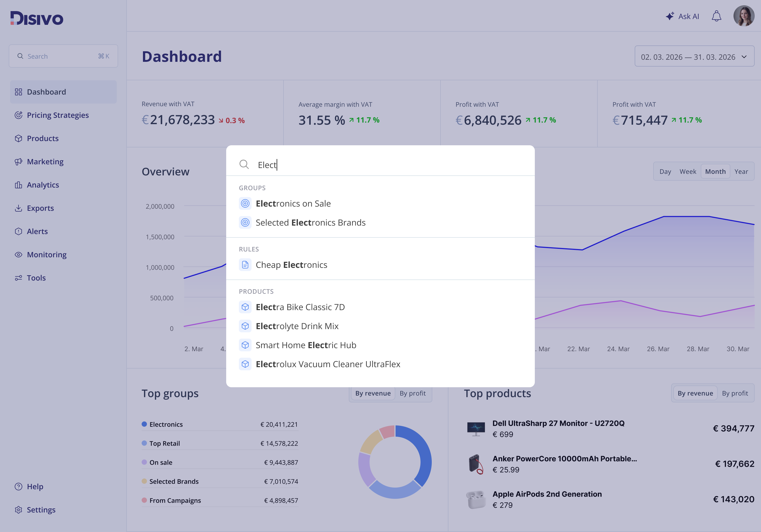Click the group icon beside Electronics on Sale

(x=245, y=203)
